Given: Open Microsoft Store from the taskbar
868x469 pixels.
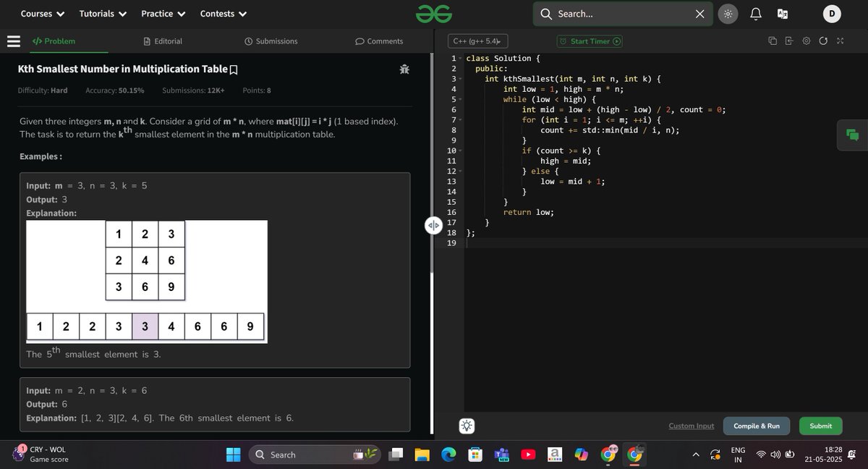Looking at the screenshot, I should 475,455.
